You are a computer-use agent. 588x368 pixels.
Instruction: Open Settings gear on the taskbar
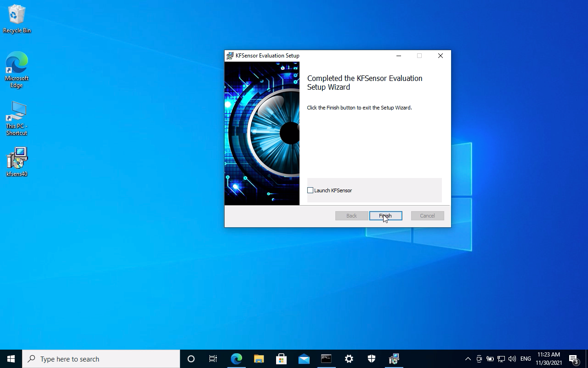tap(349, 359)
